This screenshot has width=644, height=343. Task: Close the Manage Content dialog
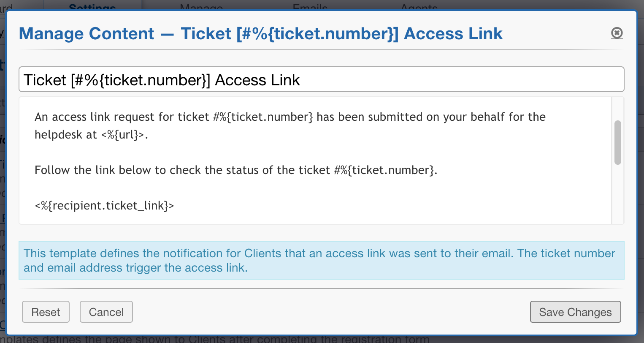[617, 33]
